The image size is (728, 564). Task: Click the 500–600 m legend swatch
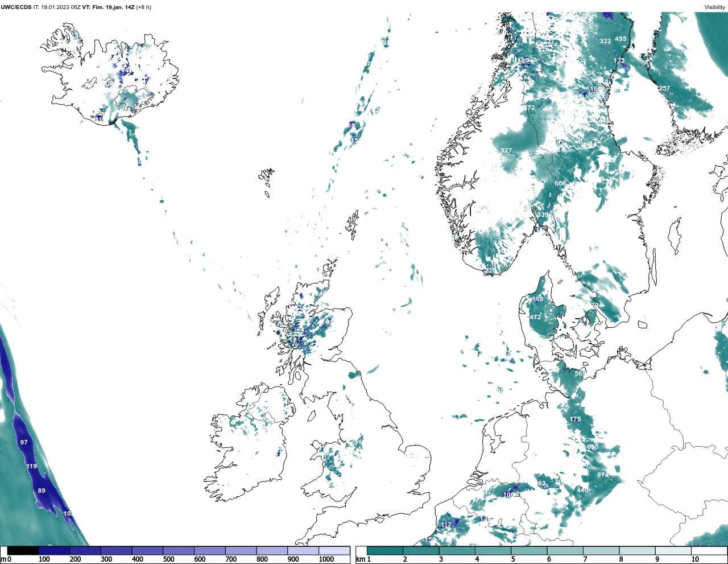179,551
